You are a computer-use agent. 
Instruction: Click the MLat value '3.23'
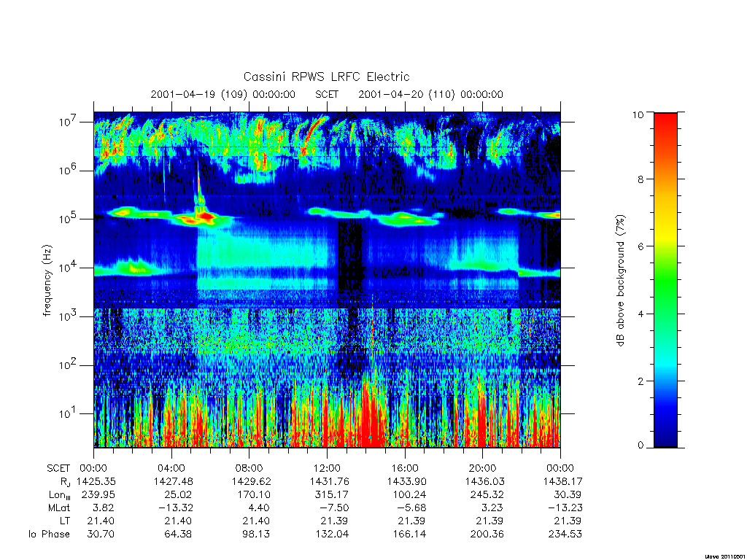pyautogui.click(x=492, y=507)
